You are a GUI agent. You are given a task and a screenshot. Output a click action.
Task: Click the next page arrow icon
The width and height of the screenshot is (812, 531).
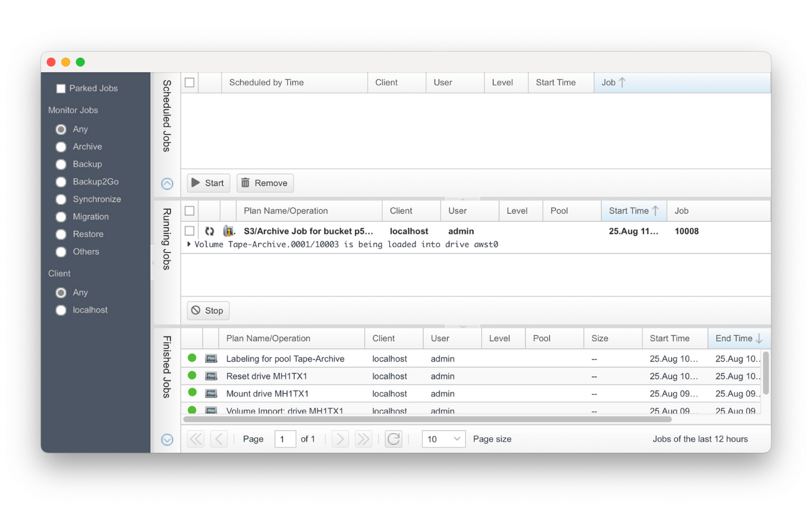click(340, 439)
